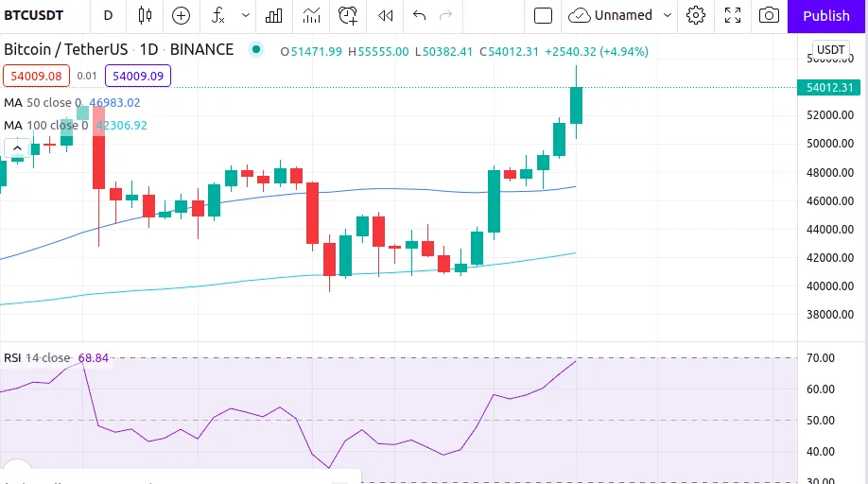868x484 pixels.
Task: Open the Unnamed layout dropdown chevron
Action: [668, 15]
